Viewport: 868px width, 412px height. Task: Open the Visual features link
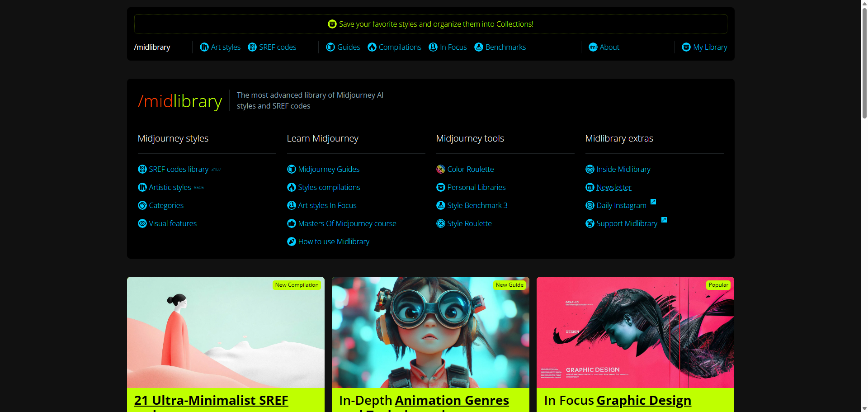coord(167,223)
